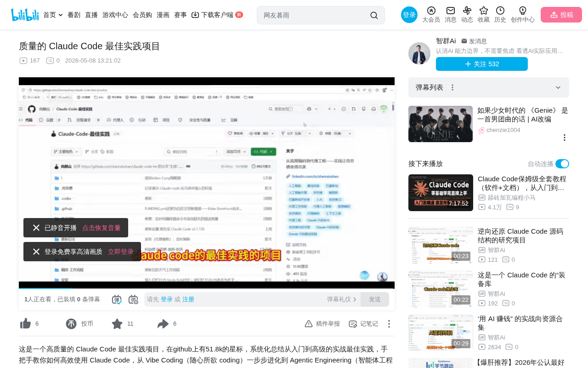The height and width of the screenshot is (368, 588).
Task: Toggle the 自动连播 switch
Action: click(562, 164)
